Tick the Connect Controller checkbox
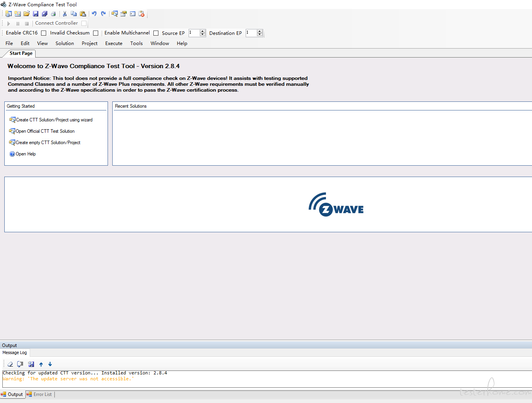 click(84, 23)
